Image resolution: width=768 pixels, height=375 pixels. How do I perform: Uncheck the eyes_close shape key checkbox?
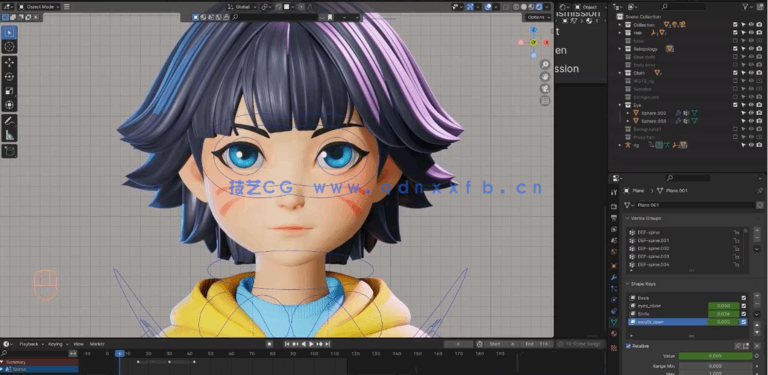click(x=744, y=305)
